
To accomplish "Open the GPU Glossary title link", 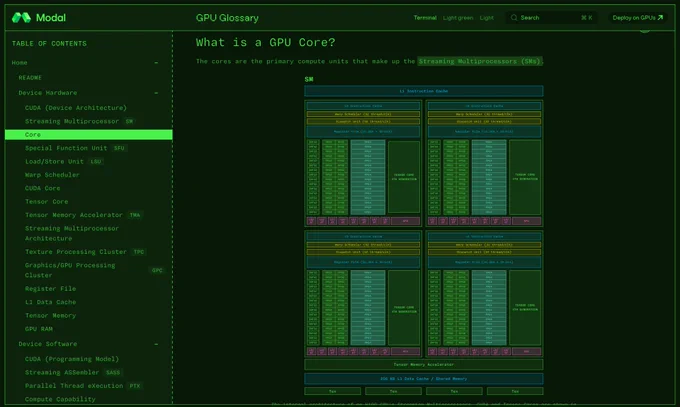I will point(227,18).
